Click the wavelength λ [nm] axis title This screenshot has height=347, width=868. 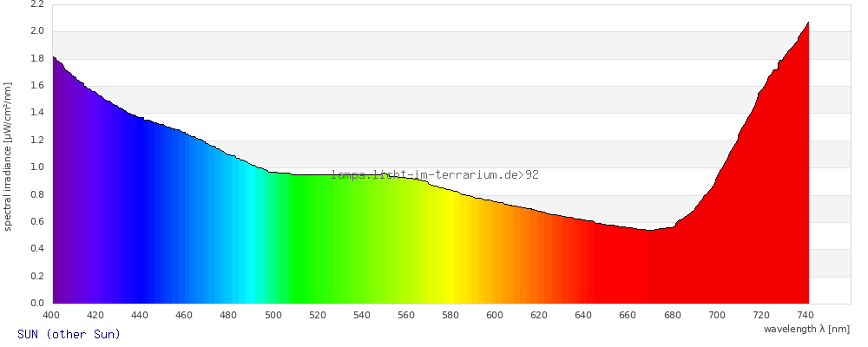tap(806, 330)
